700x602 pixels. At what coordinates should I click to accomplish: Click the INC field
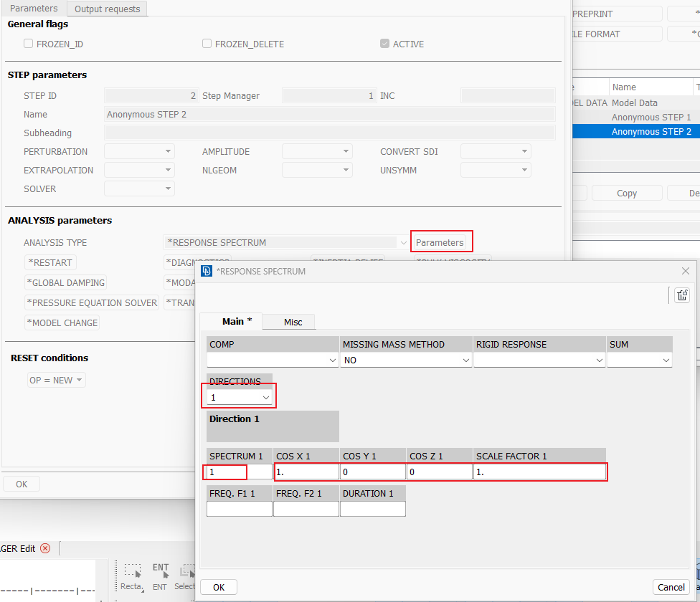coord(508,95)
